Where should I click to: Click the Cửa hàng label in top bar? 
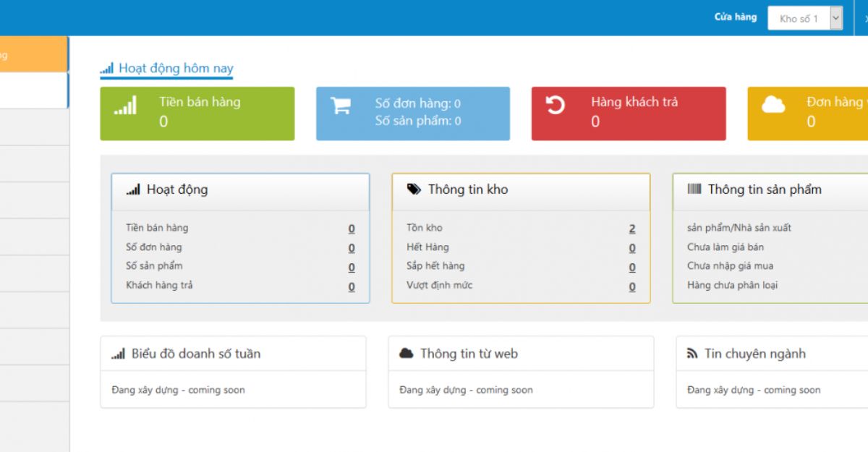[736, 17]
